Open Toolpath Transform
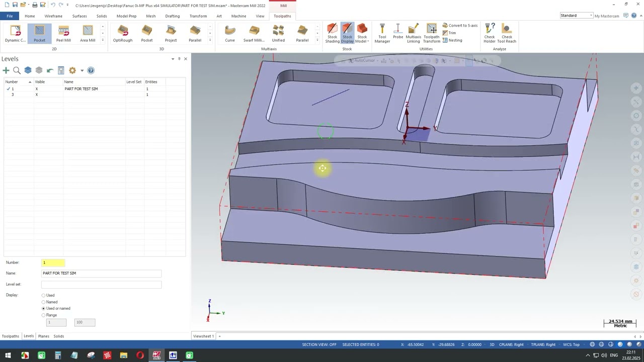Screen dimensions: 644x362 tap(432, 33)
